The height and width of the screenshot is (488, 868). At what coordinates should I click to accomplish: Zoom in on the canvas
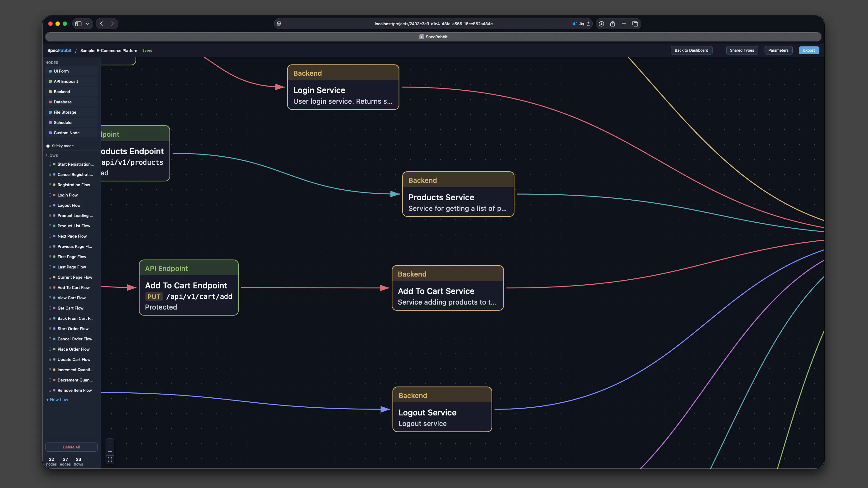tap(110, 443)
